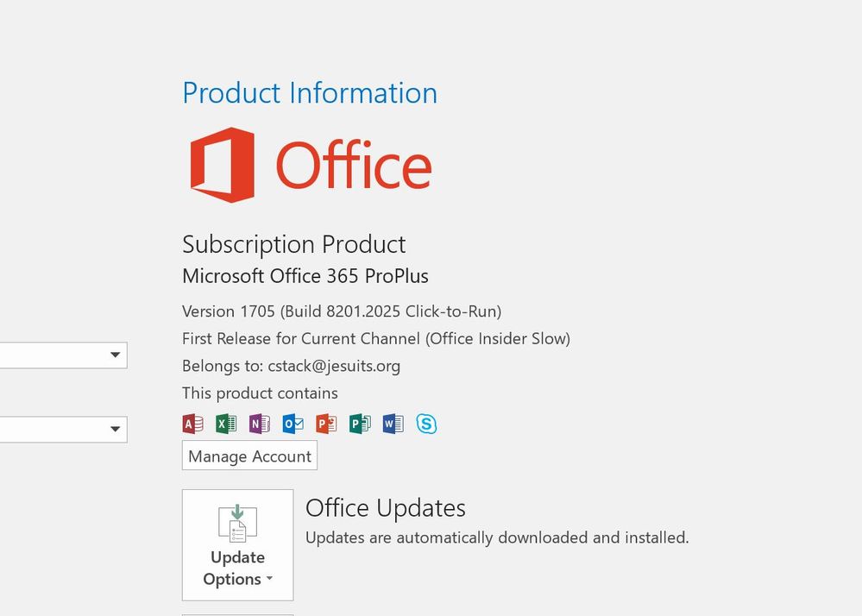Viewport: 862px width, 616px height.
Task: Click the Word app icon
Action: click(x=393, y=424)
